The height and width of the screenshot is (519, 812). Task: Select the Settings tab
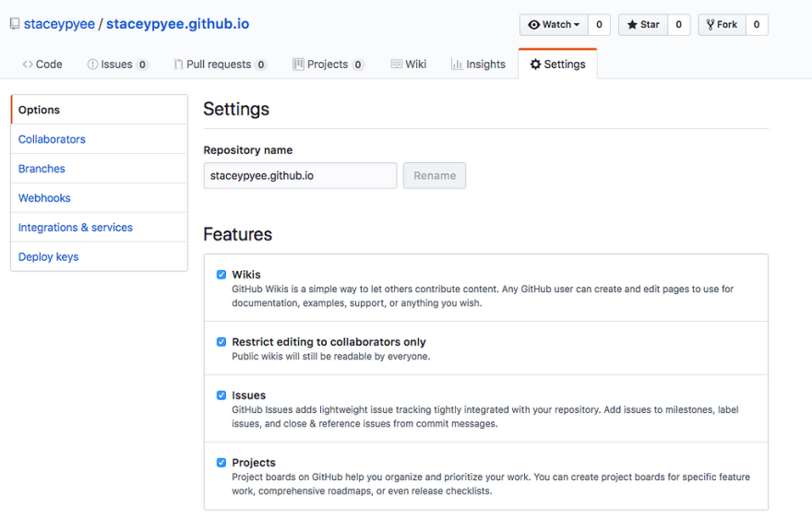pyautogui.click(x=557, y=65)
